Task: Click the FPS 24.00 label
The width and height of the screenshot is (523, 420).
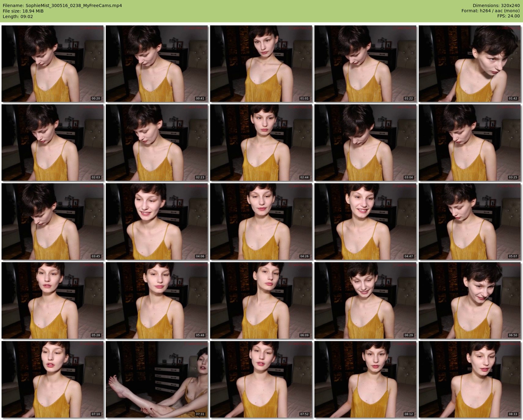Action: click(508, 16)
